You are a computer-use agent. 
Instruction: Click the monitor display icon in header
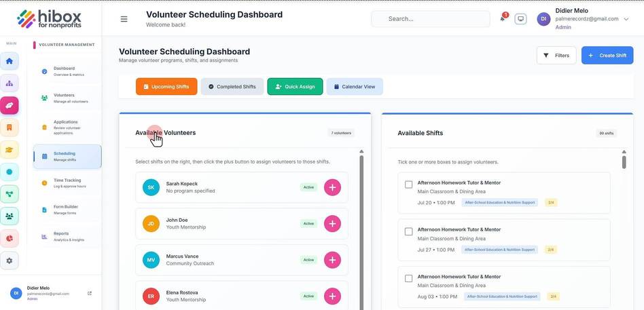click(521, 19)
